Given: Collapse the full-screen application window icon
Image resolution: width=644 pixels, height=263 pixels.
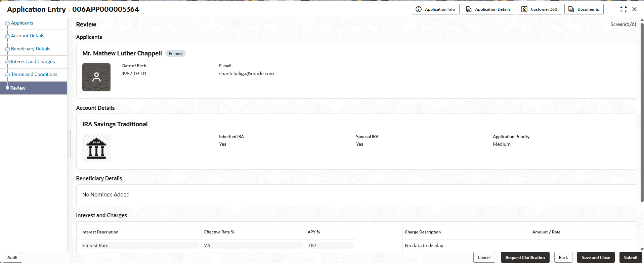Looking at the screenshot, I should click(x=624, y=9).
